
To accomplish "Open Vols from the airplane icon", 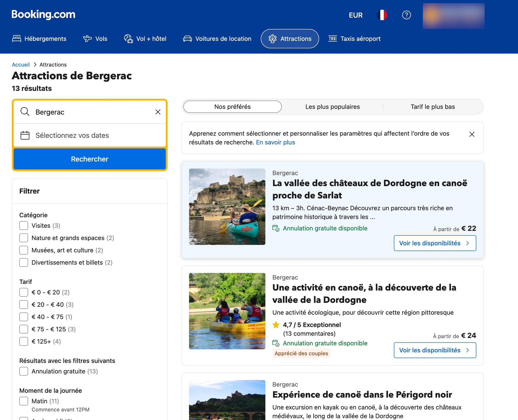I will point(88,39).
